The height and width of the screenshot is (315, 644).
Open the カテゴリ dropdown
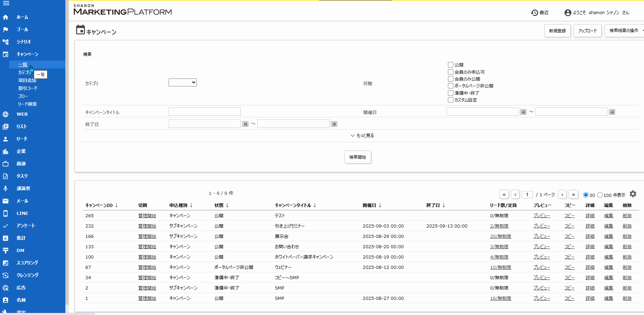pos(183,82)
